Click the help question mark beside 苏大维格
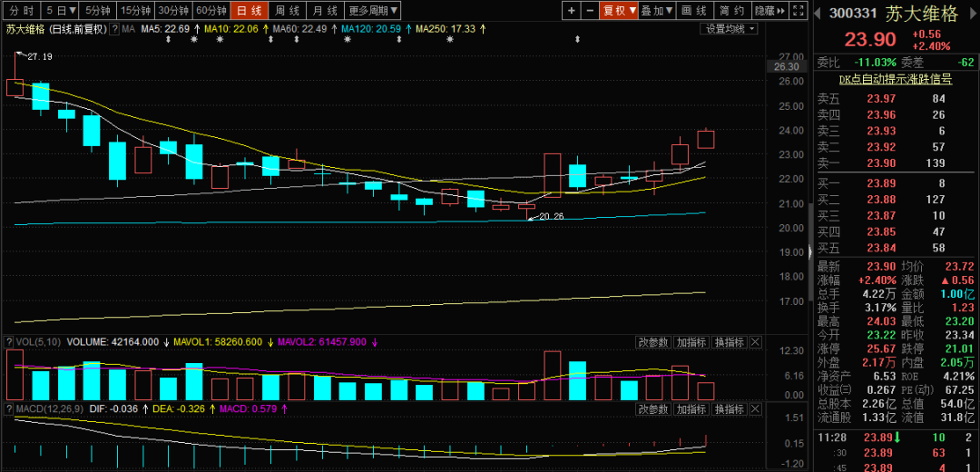Viewport: 980px width, 472px height. (x=115, y=29)
